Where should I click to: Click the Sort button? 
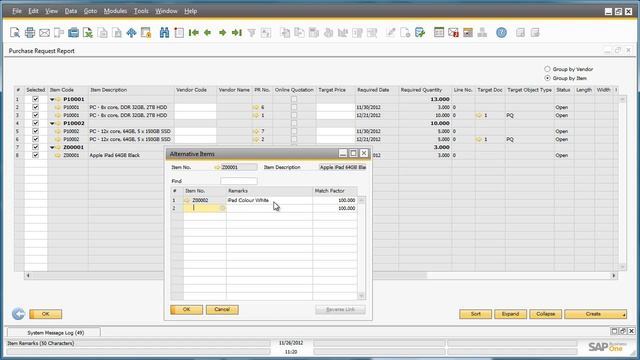click(x=476, y=314)
